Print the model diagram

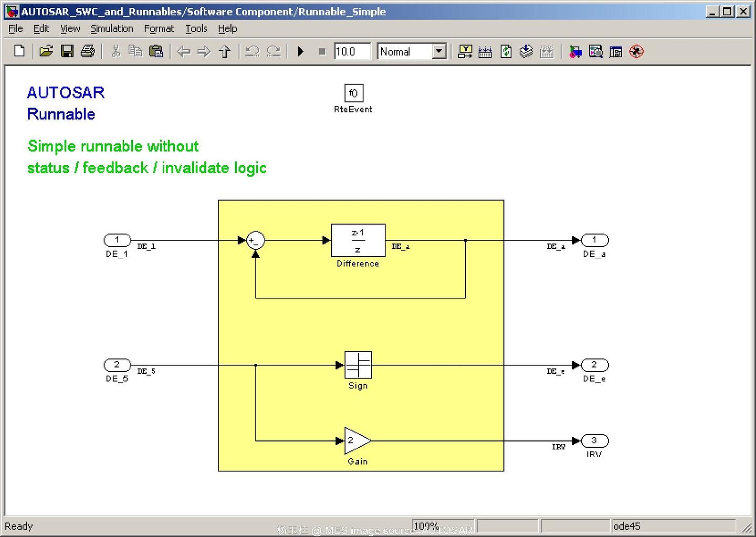[x=88, y=51]
